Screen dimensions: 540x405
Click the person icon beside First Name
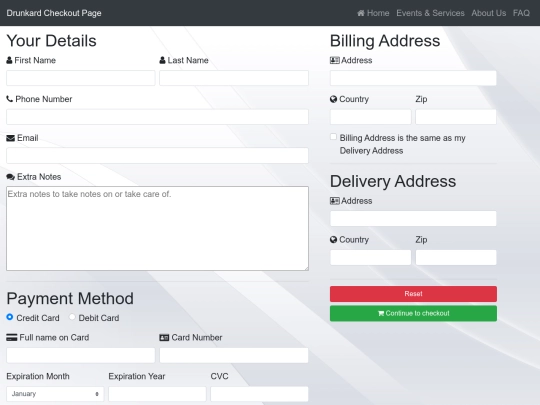click(9, 60)
